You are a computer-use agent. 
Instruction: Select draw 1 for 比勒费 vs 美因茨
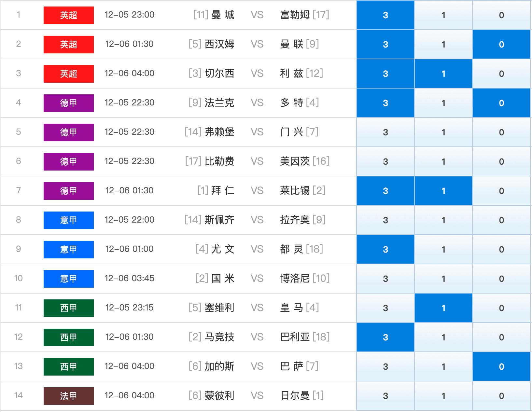tap(443, 161)
